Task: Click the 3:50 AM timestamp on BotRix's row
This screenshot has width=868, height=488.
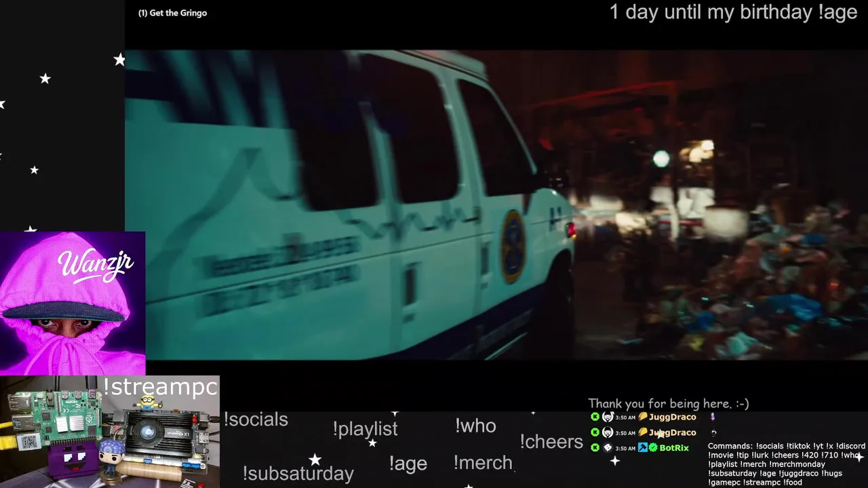Action: (x=625, y=448)
